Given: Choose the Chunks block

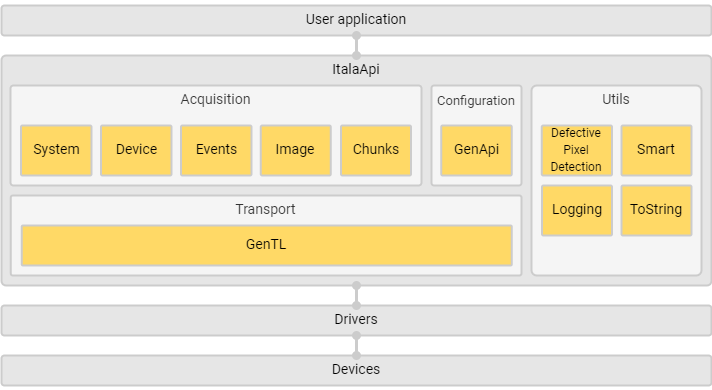Looking at the screenshot, I should click(x=376, y=150).
